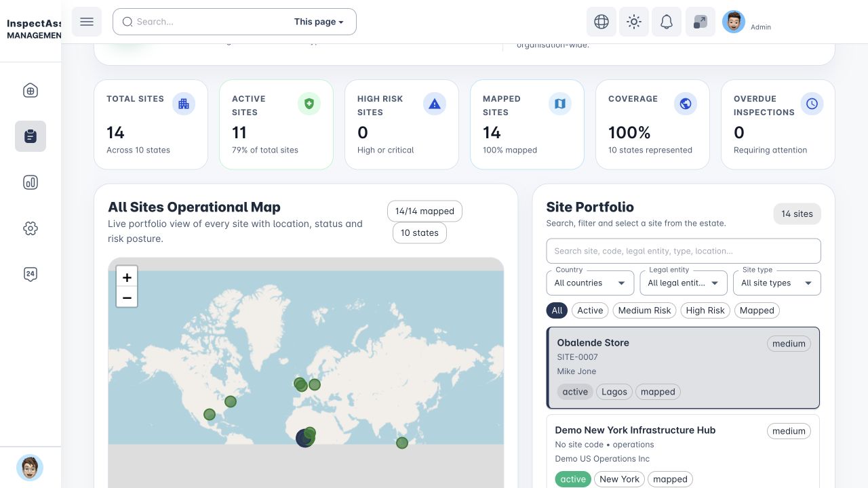The height and width of the screenshot is (488, 868).
Task: Click the fullscreen expand icon
Action: 700,22
